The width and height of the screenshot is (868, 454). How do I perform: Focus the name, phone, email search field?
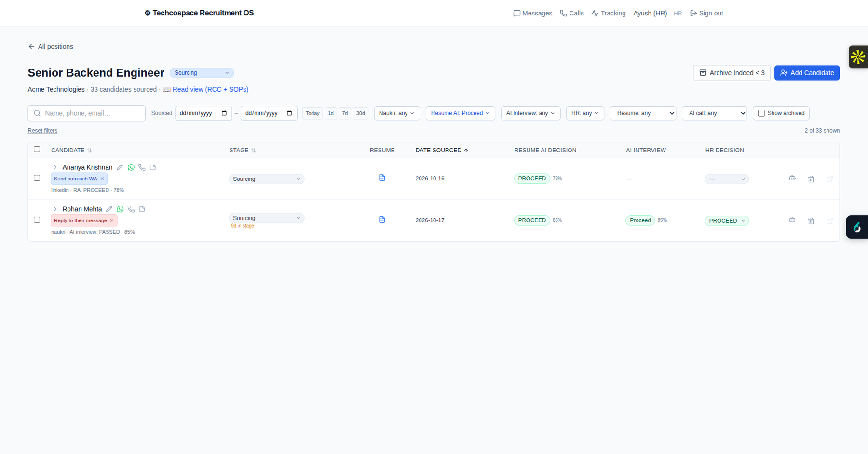coord(87,113)
